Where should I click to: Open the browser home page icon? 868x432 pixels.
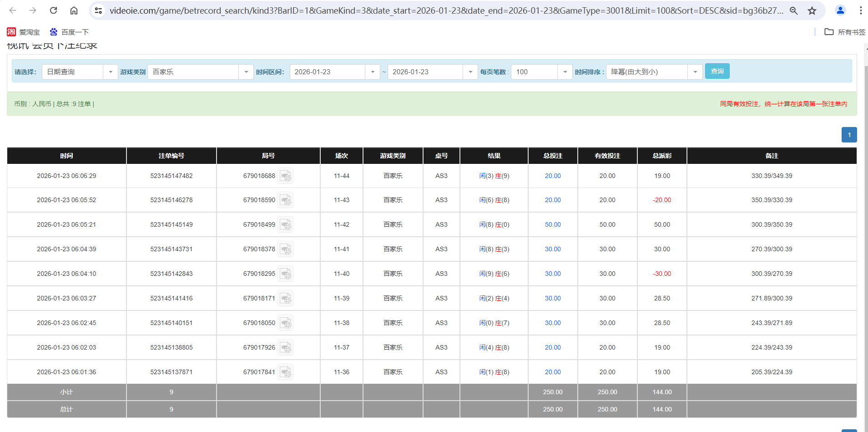74,10
